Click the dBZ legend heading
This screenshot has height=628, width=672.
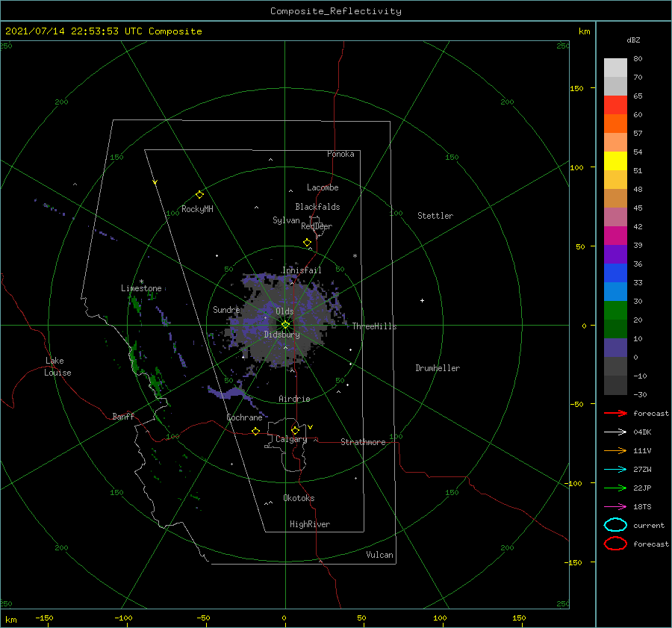(633, 40)
